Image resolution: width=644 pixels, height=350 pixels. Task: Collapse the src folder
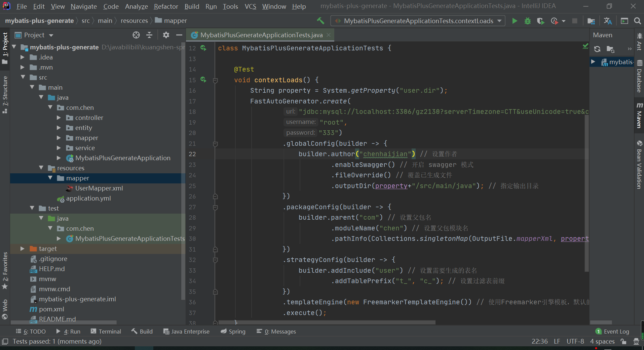click(23, 77)
